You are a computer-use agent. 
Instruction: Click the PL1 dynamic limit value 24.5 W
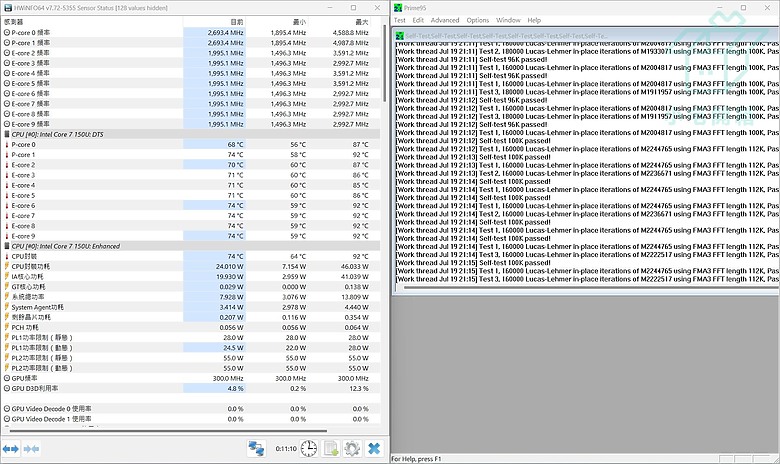pos(233,348)
